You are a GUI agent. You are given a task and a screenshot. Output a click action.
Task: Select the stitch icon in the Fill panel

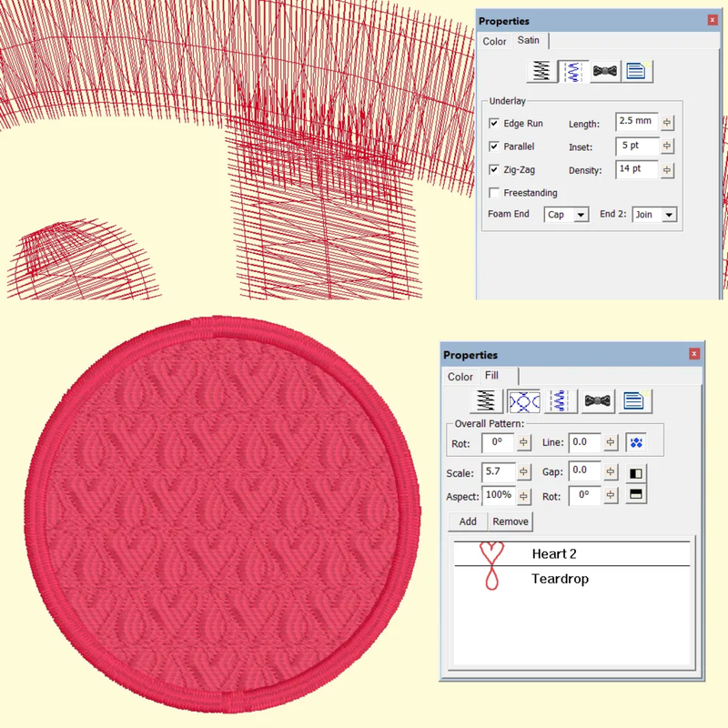tap(486, 401)
